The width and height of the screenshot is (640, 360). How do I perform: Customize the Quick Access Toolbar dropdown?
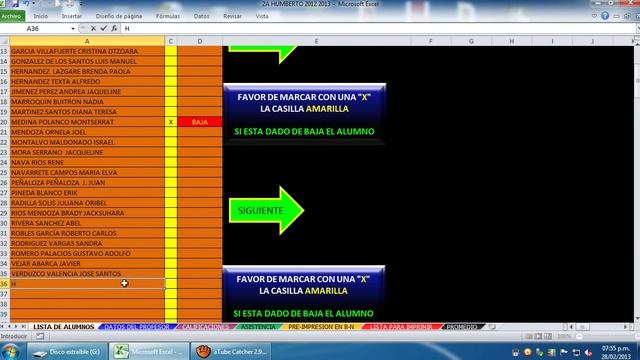pyautogui.click(x=81, y=4)
